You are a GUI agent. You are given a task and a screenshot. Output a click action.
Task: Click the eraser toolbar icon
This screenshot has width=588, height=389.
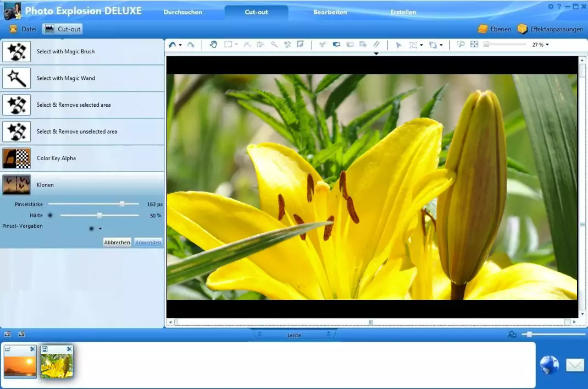pos(376,45)
